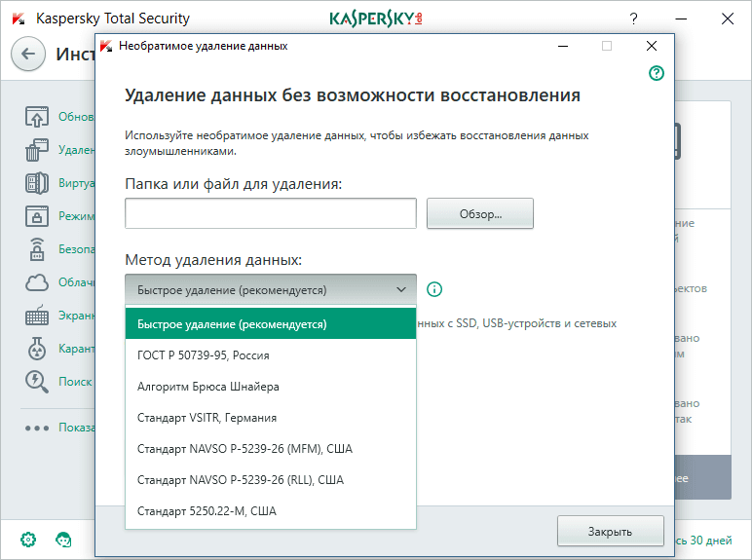Viewport: 752px width, 560px height.
Task: Click the question mark in the main title bar
Action: (x=633, y=19)
